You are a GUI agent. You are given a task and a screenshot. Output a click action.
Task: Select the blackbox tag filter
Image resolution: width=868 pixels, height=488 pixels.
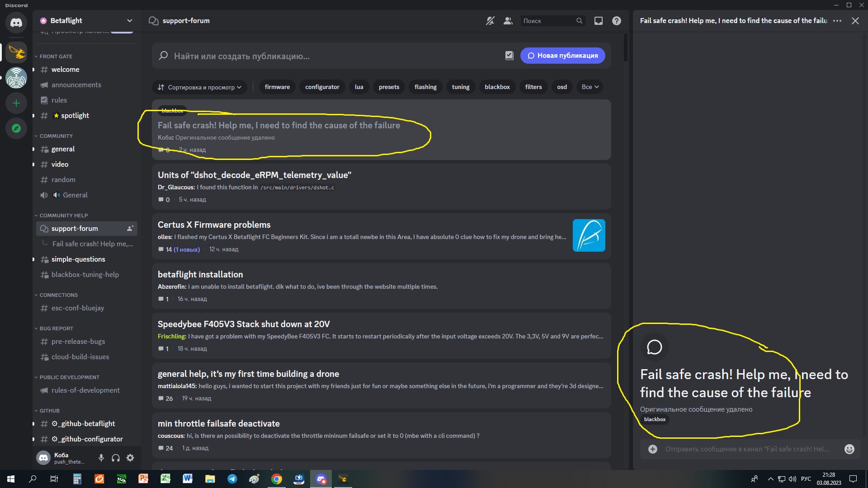497,87
